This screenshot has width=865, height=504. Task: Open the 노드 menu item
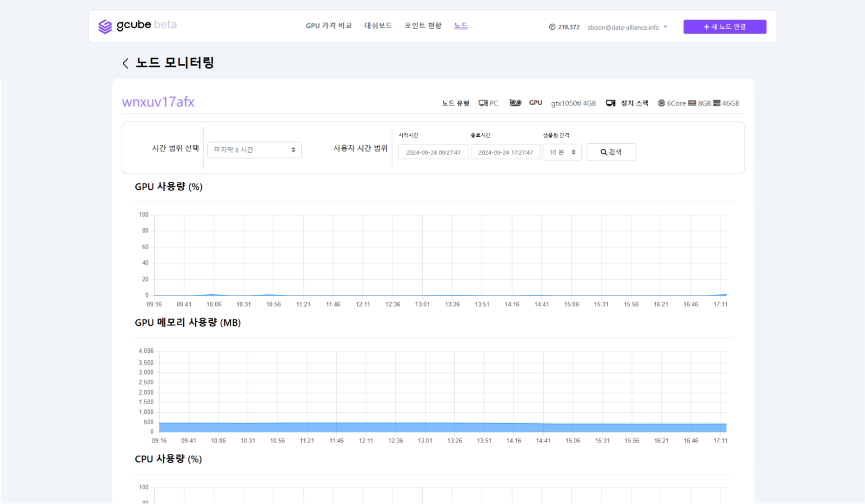461,26
